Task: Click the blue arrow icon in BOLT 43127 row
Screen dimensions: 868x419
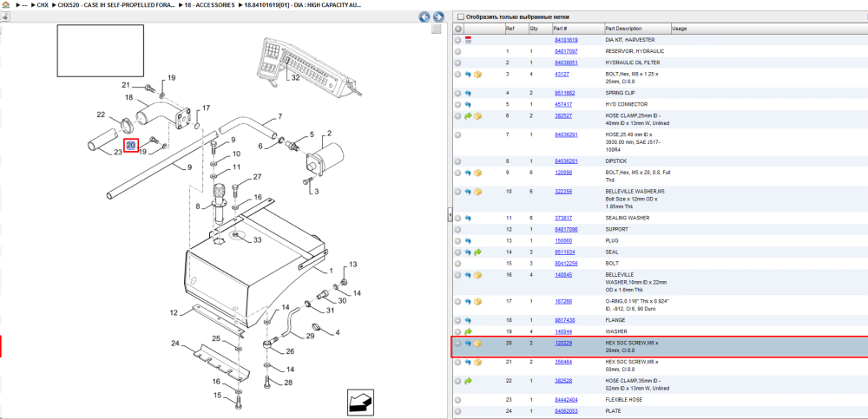Action: pyautogui.click(x=468, y=75)
